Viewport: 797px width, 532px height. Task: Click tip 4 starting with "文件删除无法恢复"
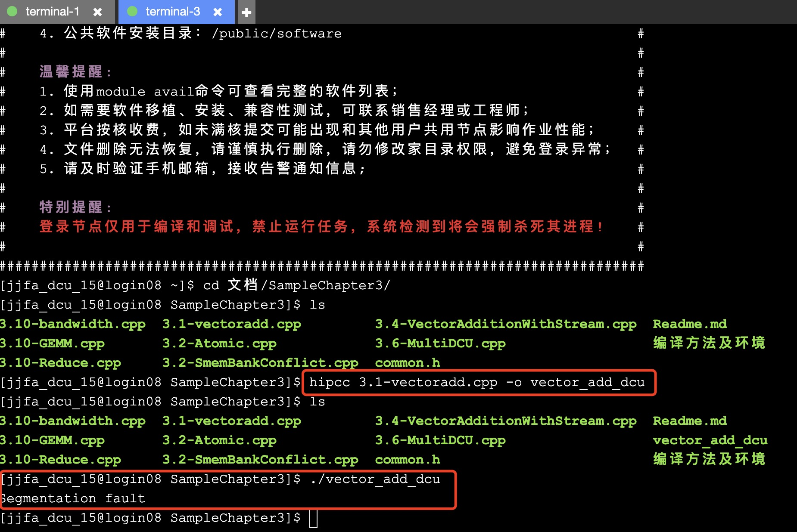click(x=325, y=149)
